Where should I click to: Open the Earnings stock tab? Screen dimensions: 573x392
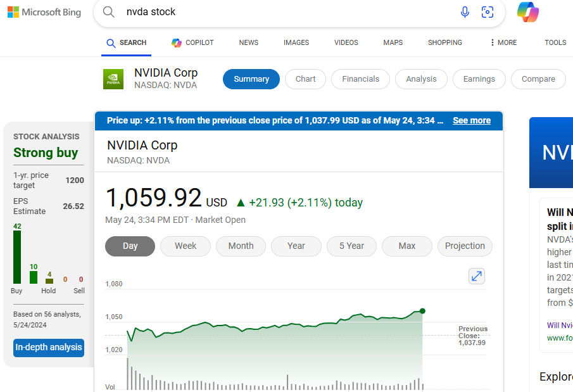click(x=479, y=79)
